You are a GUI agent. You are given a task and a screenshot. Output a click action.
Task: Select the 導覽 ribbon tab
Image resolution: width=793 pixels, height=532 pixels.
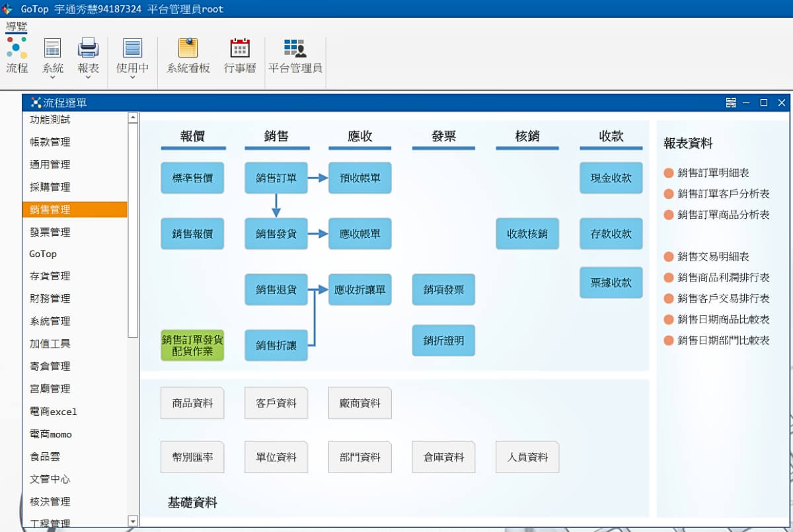click(x=17, y=26)
